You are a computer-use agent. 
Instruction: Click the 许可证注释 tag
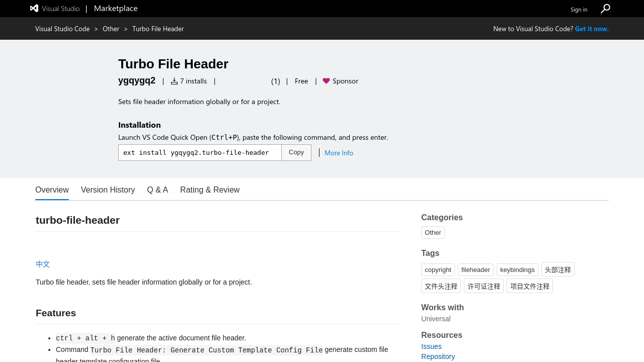pyautogui.click(x=484, y=286)
